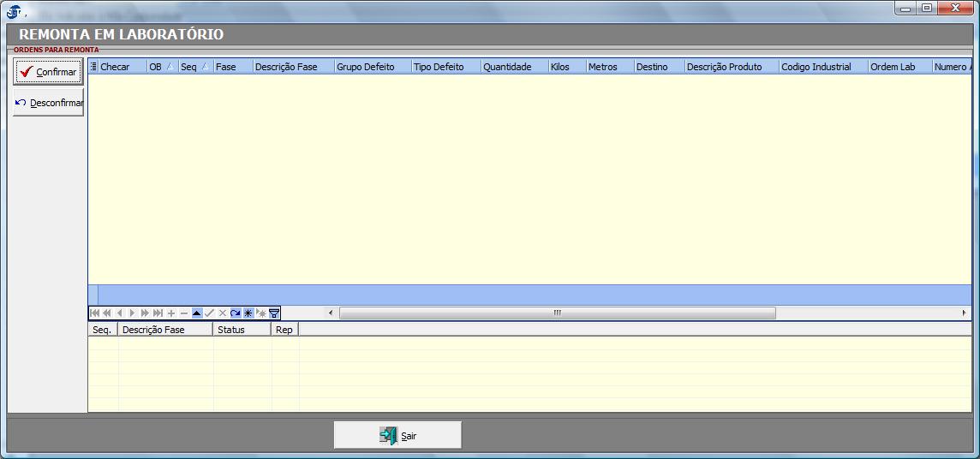
Task: Click the edit record triangle in navigator
Action: [x=197, y=313]
